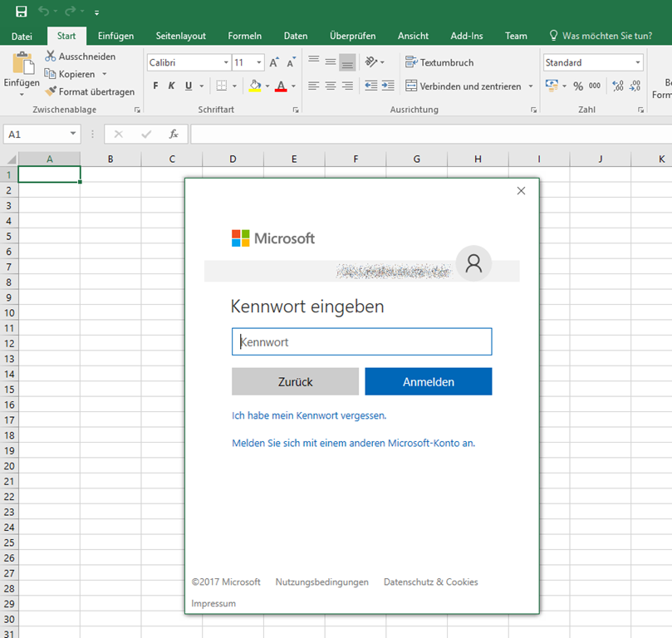The width and height of the screenshot is (672, 638).
Task: Click the insert function fx icon
Action: pyautogui.click(x=174, y=134)
